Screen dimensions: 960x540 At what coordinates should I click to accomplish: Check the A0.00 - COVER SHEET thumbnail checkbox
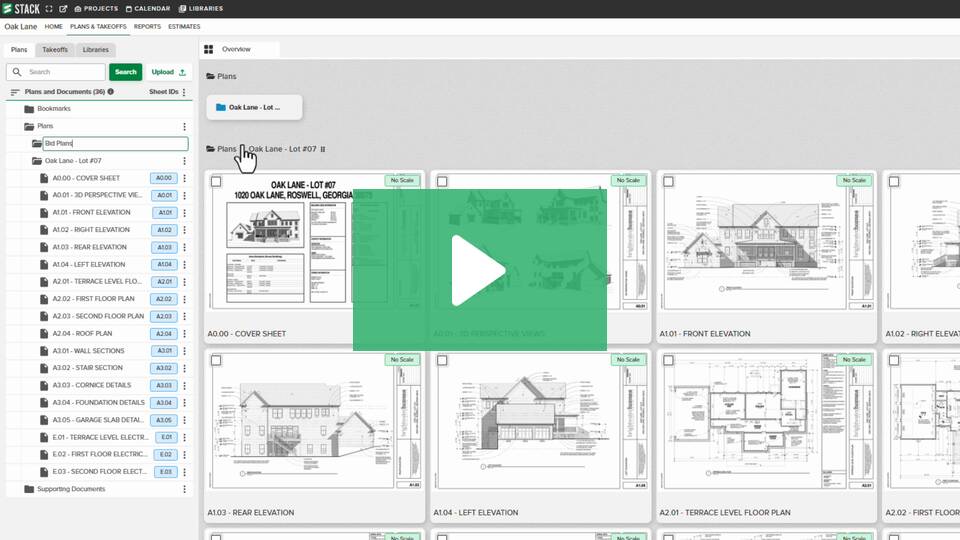pyautogui.click(x=217, y=182)
